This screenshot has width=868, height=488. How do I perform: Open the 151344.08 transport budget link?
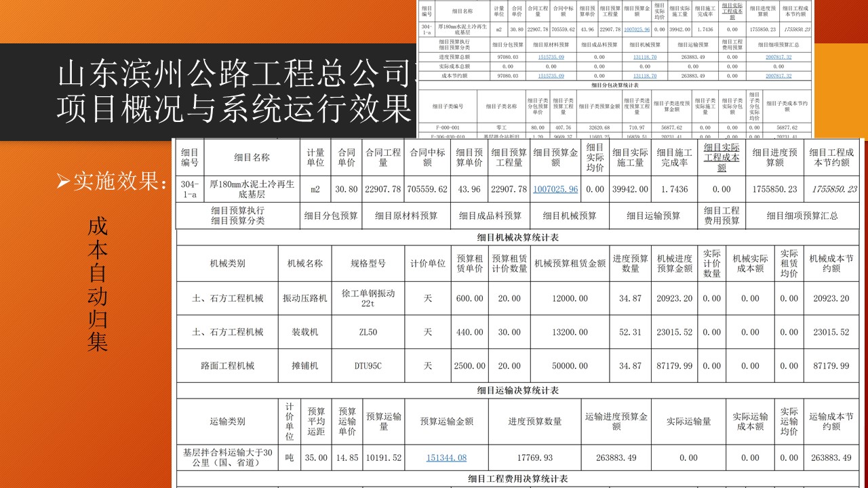click(446, 457)
